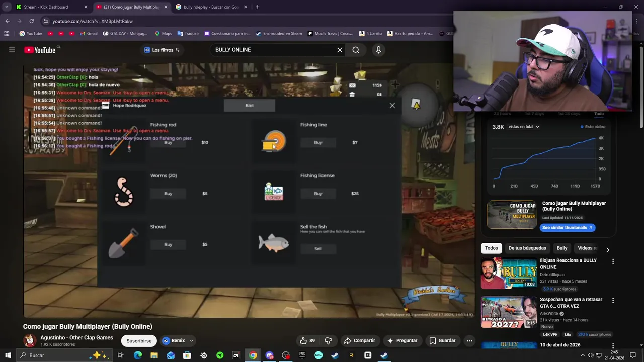Open more actions three-dot button
The width and height of the screenshot is (644, 362).
[469, 341]
